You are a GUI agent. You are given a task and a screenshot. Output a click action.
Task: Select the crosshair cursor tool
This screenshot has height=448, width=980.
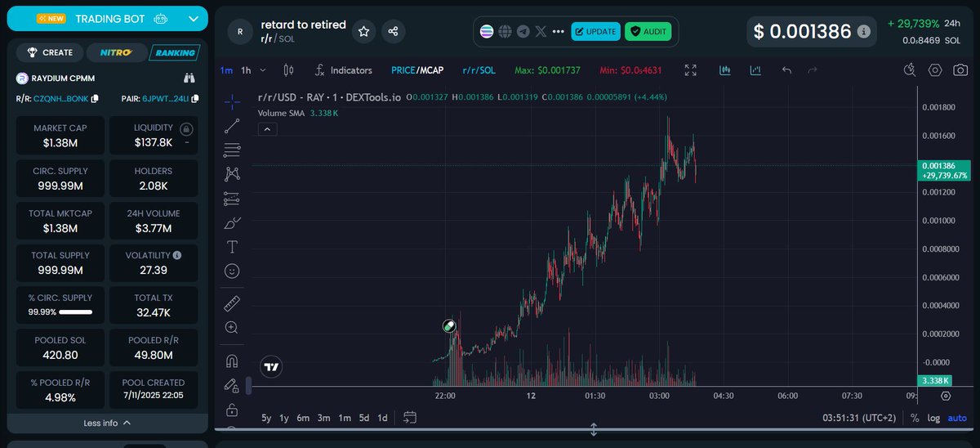click(232, 101)
